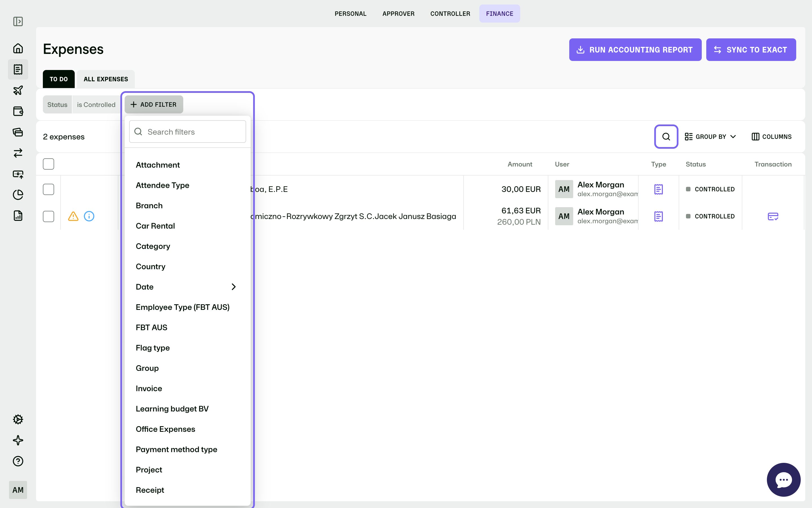The height and width of the screenshot is (508, 812).
Task: Open the Reports document icon in sidebar
Action: tap(18, 216)
